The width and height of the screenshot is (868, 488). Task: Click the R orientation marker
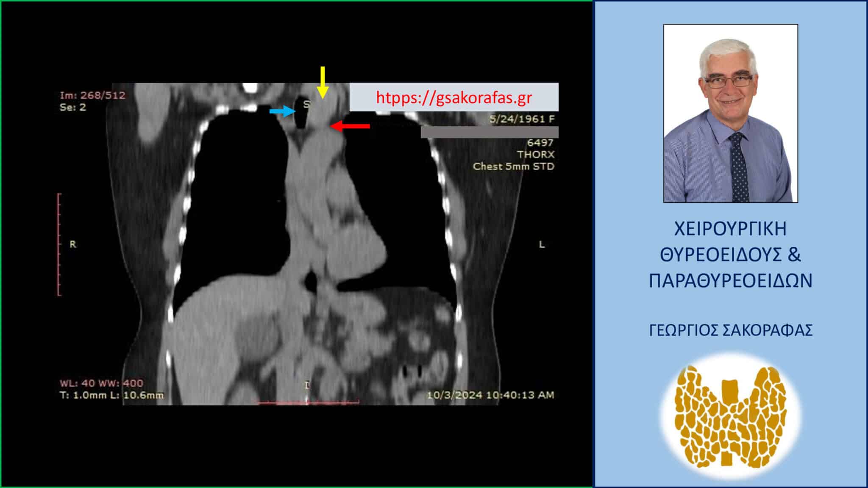[x=73, y=244]
